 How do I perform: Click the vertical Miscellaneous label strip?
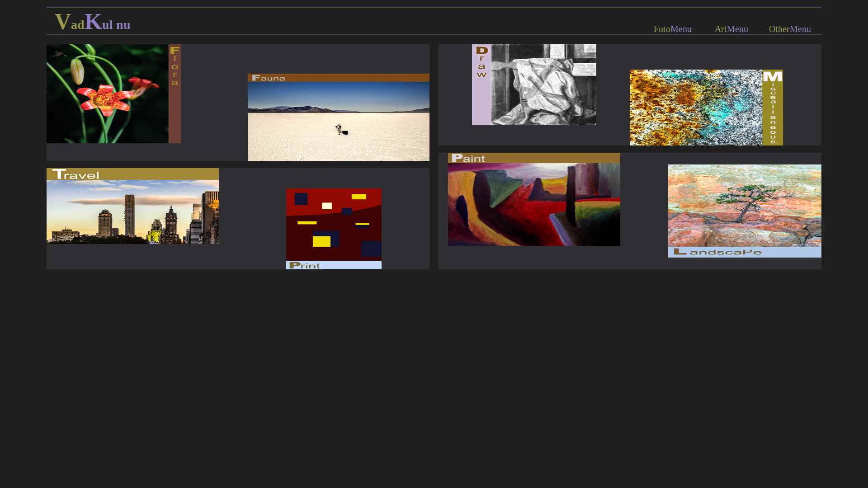[x=773, y=107]
